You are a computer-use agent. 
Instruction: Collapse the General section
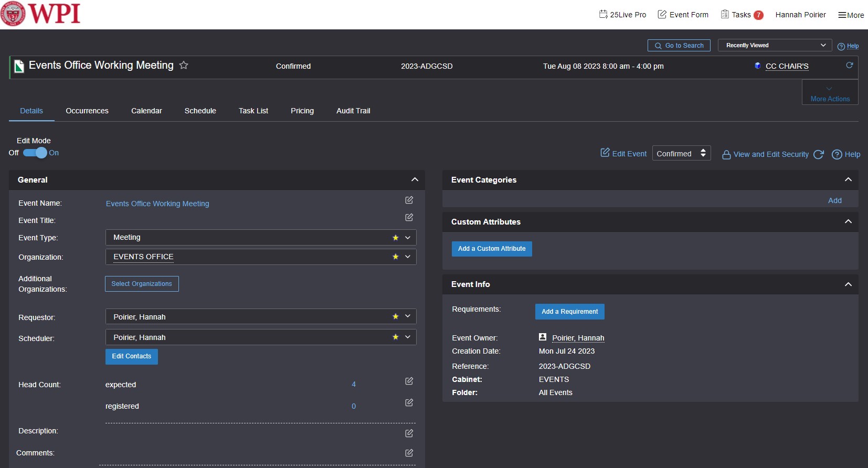[415, 180]
